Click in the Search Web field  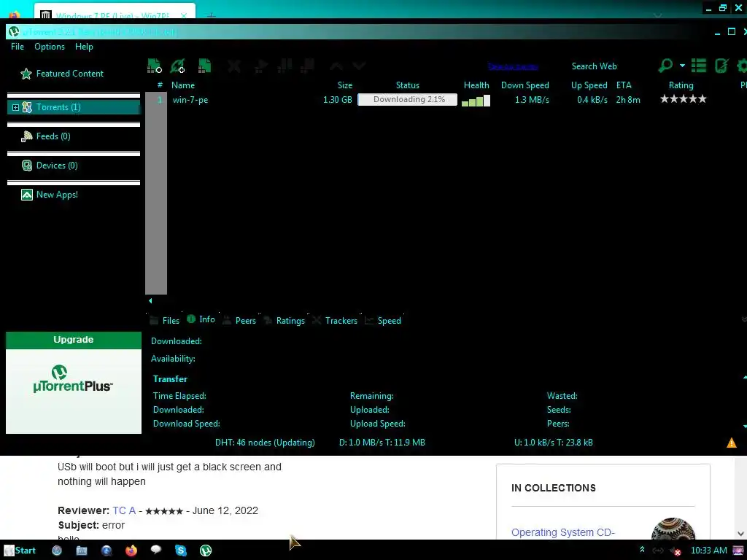coord(611,66)
